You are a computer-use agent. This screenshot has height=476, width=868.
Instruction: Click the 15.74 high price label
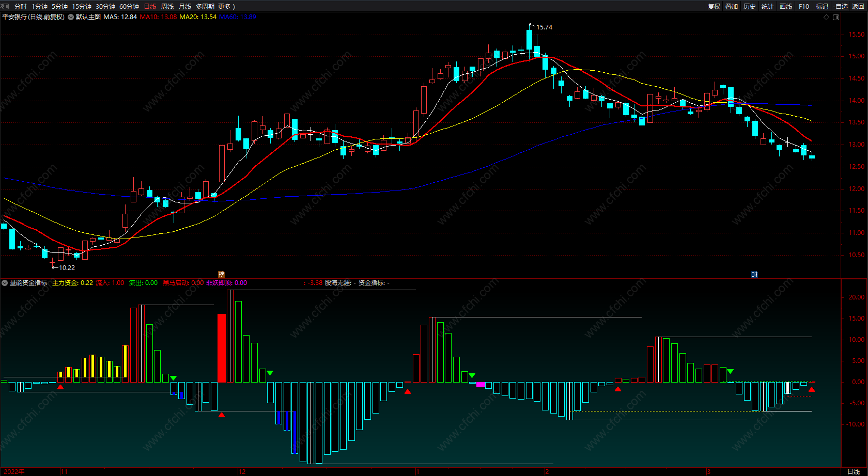coord(544,27)
